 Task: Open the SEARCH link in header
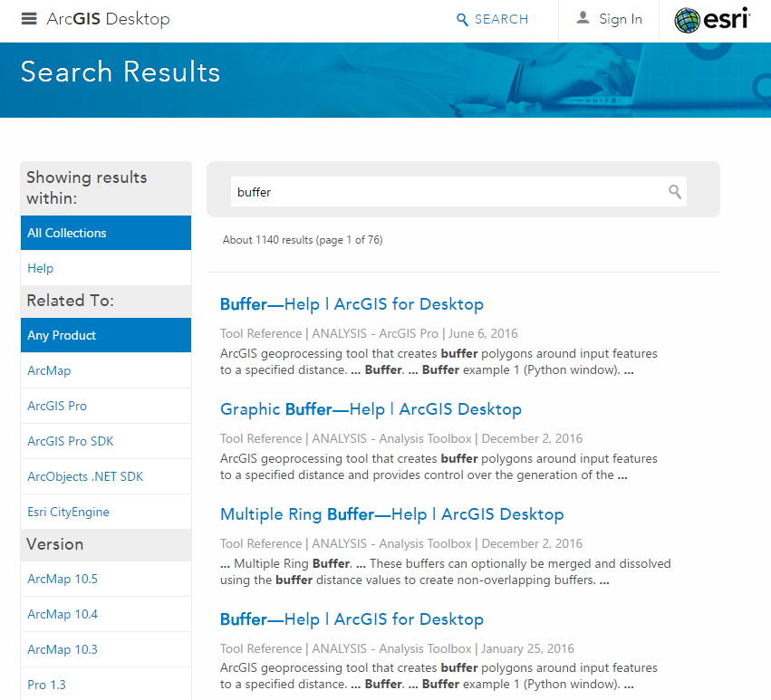point(502,19)
